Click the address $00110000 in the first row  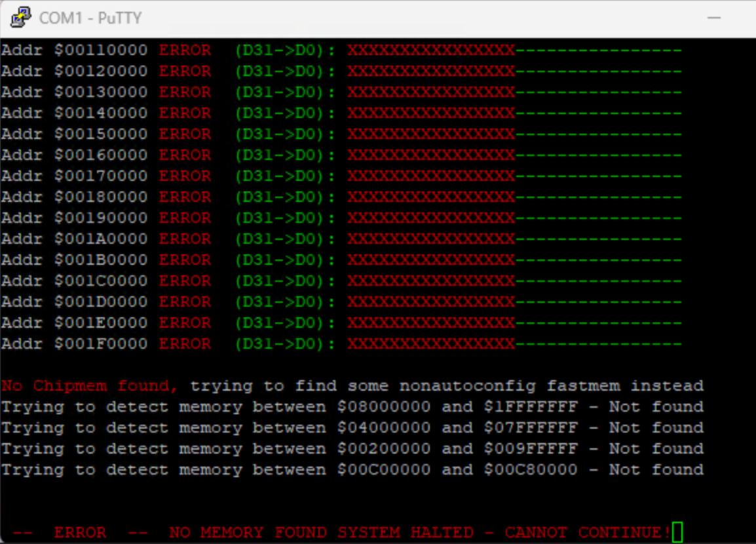tap(101, 50)
